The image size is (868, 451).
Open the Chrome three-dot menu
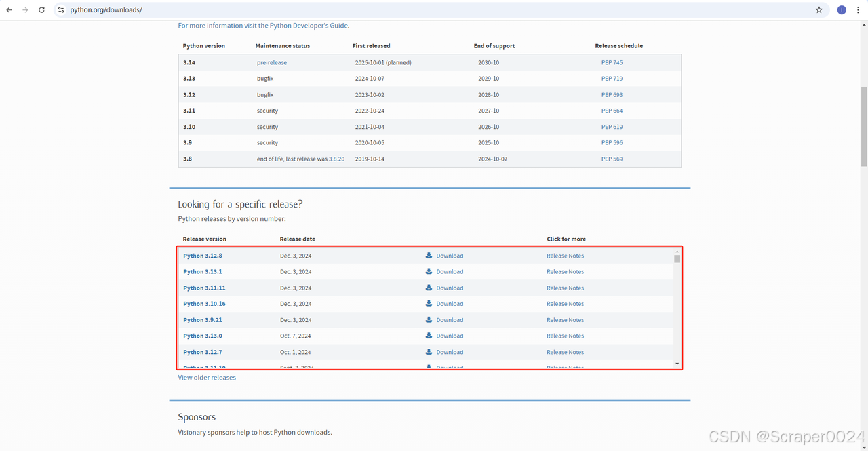858,10
